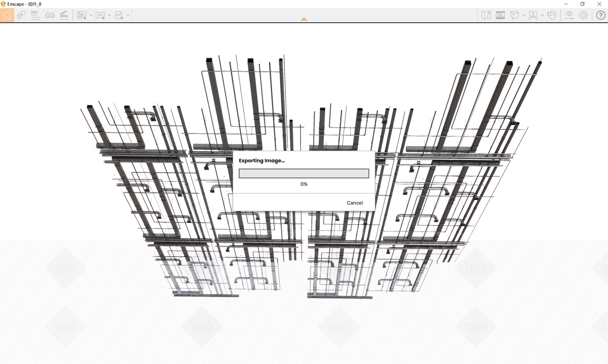Open the video editor clapperboard icon
Screen dimensions: 608x364
[x=64, y=15]
